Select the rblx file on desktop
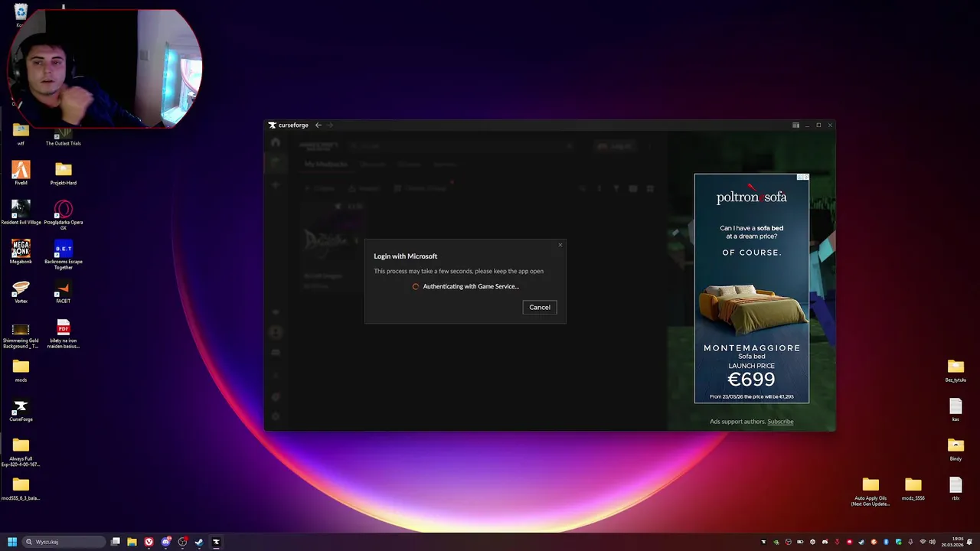This screenshot has height=551, width=980. 955,488
